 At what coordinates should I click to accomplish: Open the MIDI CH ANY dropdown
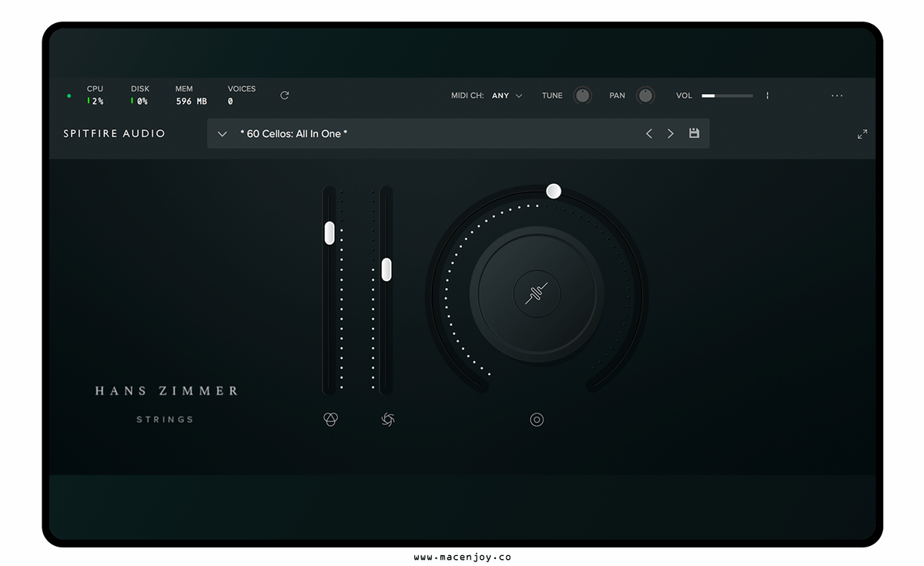click(x=507, y=95)
